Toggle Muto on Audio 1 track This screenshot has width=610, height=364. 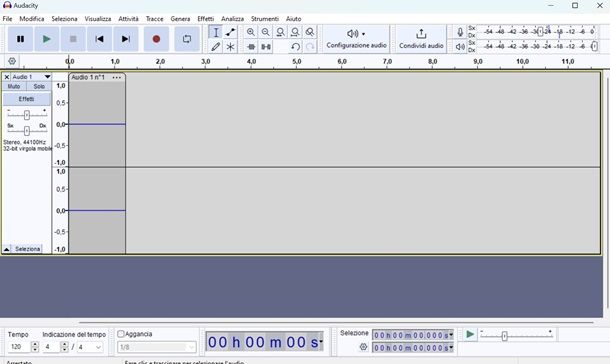(x=14, y=86)
